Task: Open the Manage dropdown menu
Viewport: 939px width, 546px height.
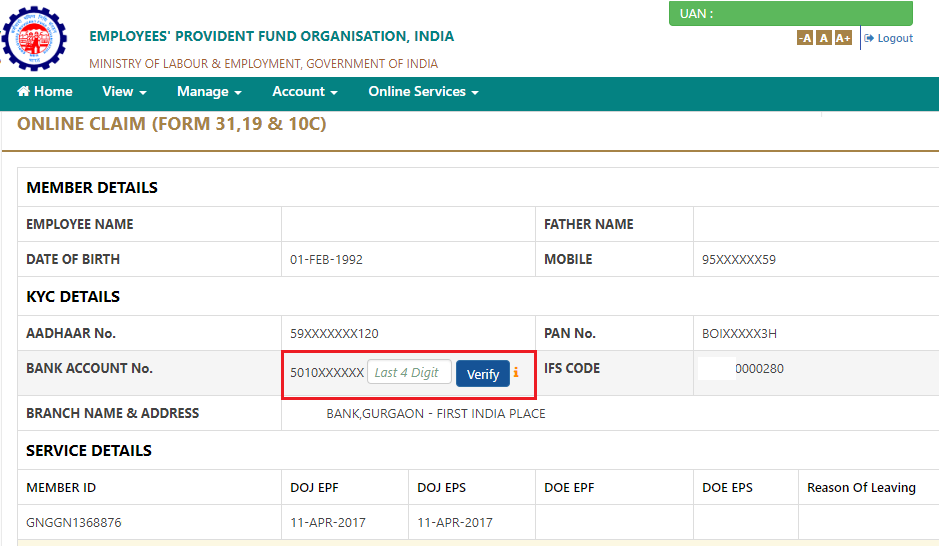Action: click(209, 92)
